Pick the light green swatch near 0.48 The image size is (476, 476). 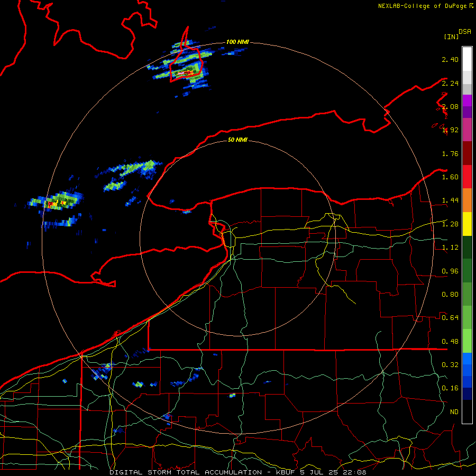pos(467,341)
